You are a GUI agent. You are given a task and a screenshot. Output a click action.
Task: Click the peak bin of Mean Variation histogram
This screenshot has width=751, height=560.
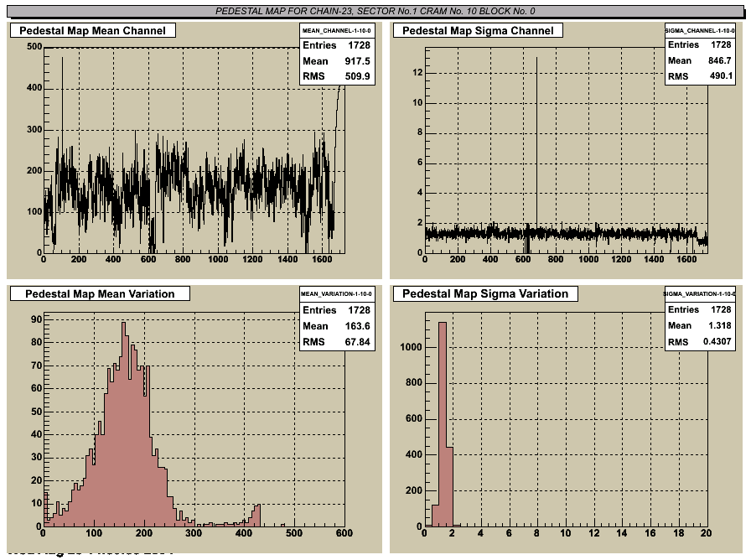(x=123, y=424)
